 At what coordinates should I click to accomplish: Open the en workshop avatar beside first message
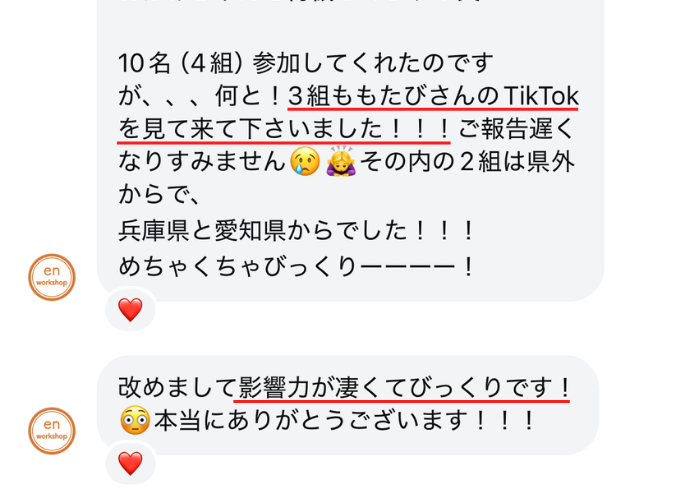(x=52, y=277)
